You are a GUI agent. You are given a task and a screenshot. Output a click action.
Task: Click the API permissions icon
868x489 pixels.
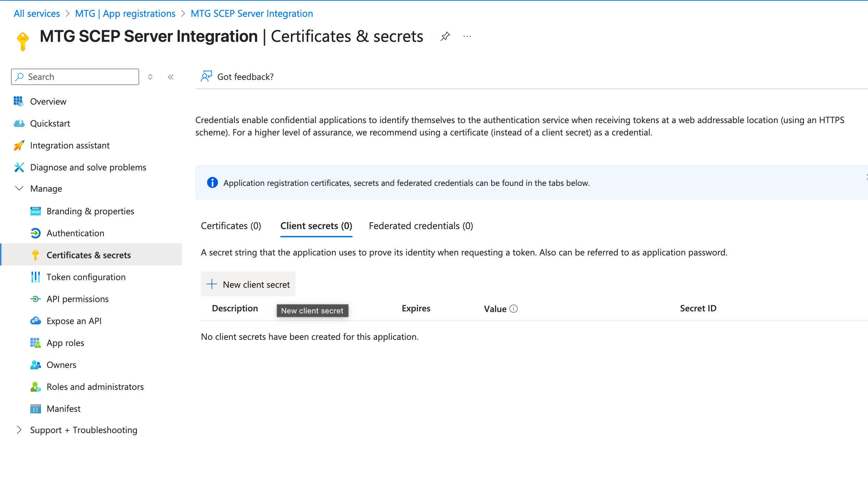(36, 299)
